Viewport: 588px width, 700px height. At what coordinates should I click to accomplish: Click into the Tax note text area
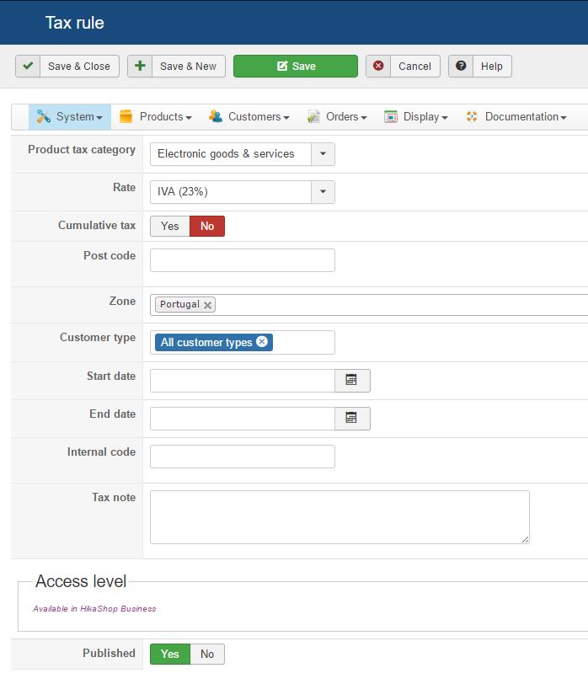pyautogui.click(x=339, y=517)
